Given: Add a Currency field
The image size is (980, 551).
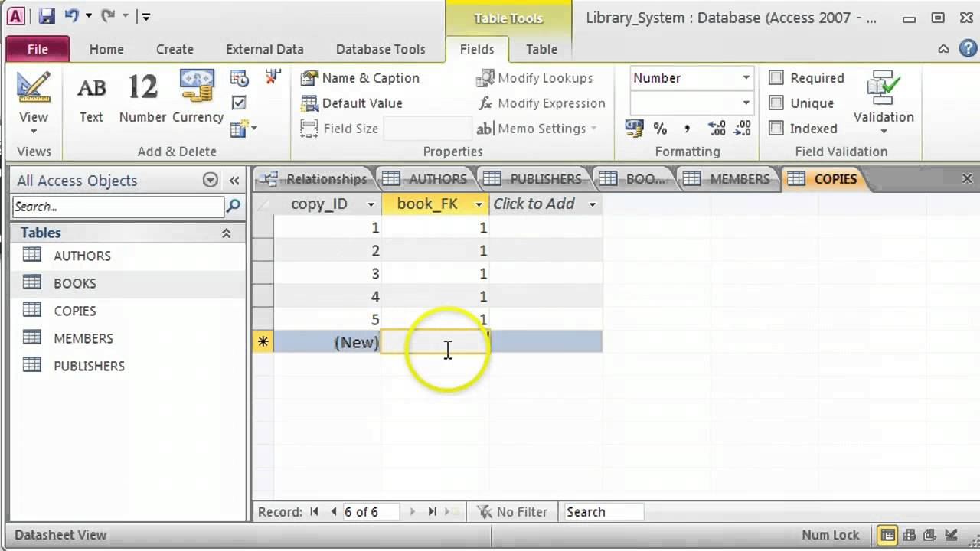Looking at the screenshot, I should coord(198,99).
